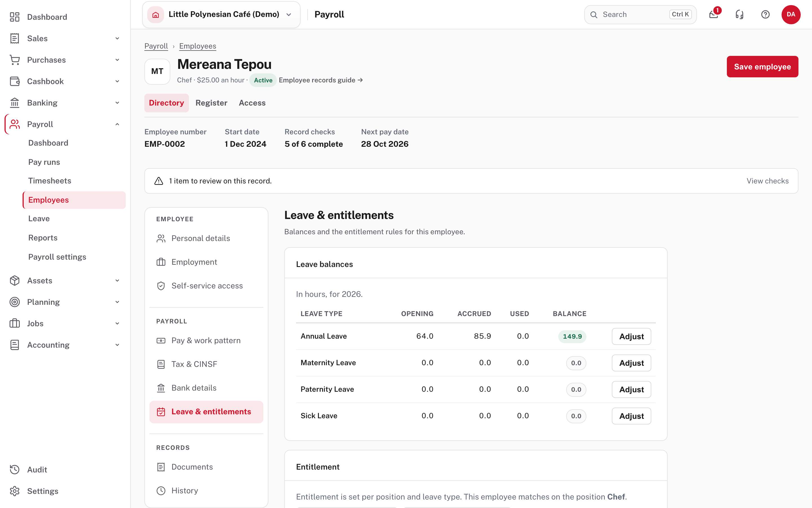Go to Employees breadcrumb link
Screen dimensions: 812x508
point(198,46)
